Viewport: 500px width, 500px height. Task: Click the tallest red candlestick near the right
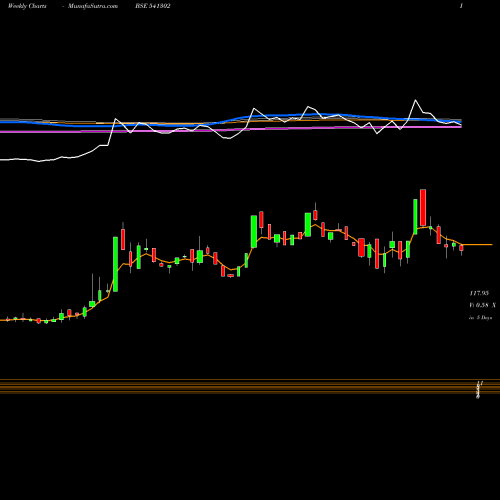coord(423,208)
